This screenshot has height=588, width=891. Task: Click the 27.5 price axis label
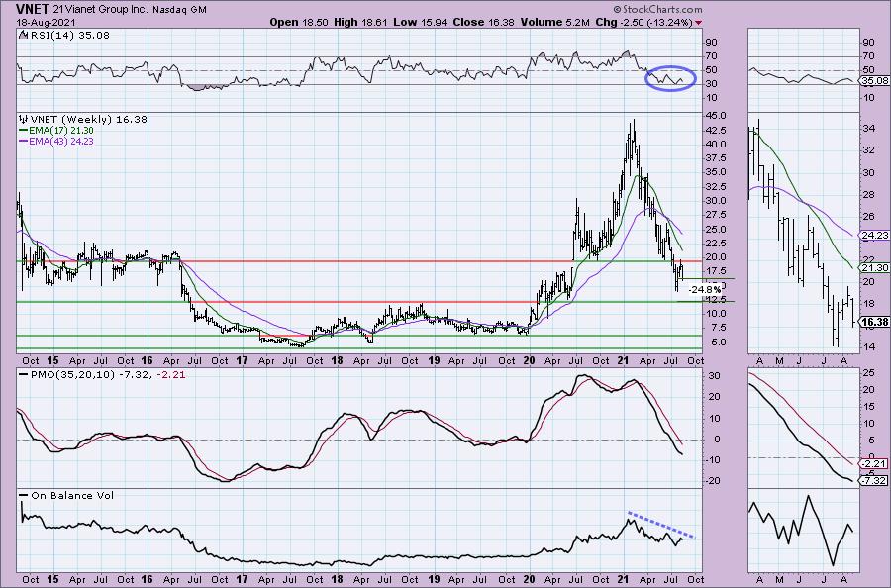[716, 215]
